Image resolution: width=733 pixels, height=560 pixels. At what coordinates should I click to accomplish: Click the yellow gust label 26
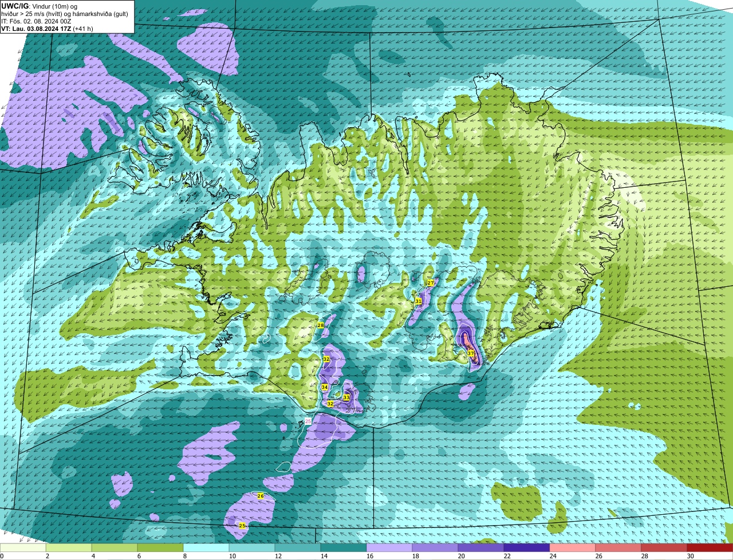tap(261, 496)
